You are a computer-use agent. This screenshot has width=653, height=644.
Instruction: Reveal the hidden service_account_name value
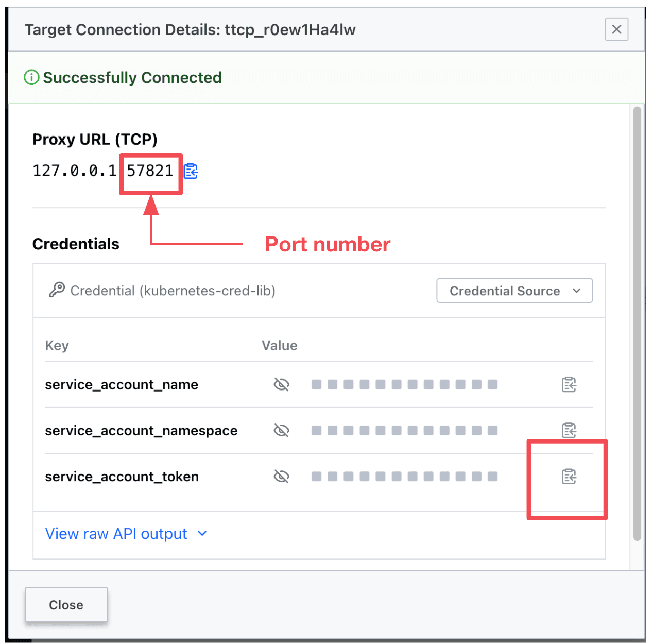point(281,384)
